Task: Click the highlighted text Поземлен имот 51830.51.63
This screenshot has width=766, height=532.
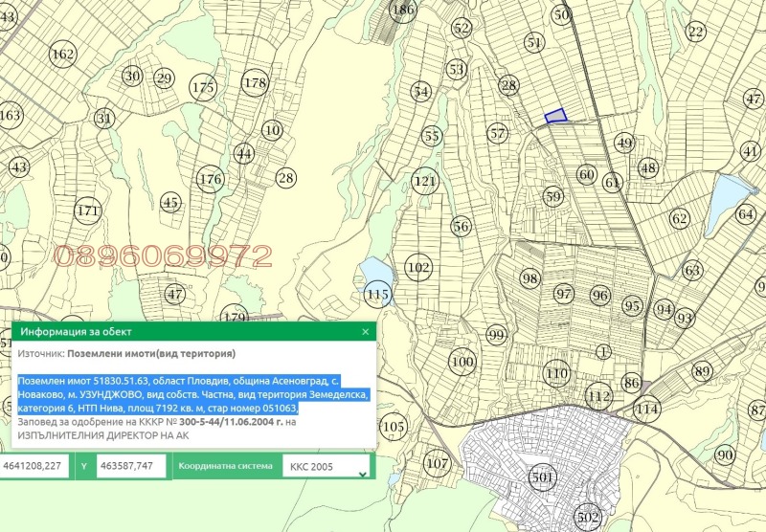Action: [x=82, y=381]
